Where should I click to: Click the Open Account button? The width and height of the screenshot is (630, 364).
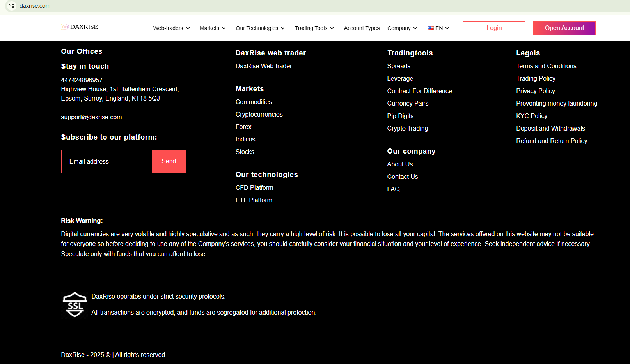[x=564, y=28]
